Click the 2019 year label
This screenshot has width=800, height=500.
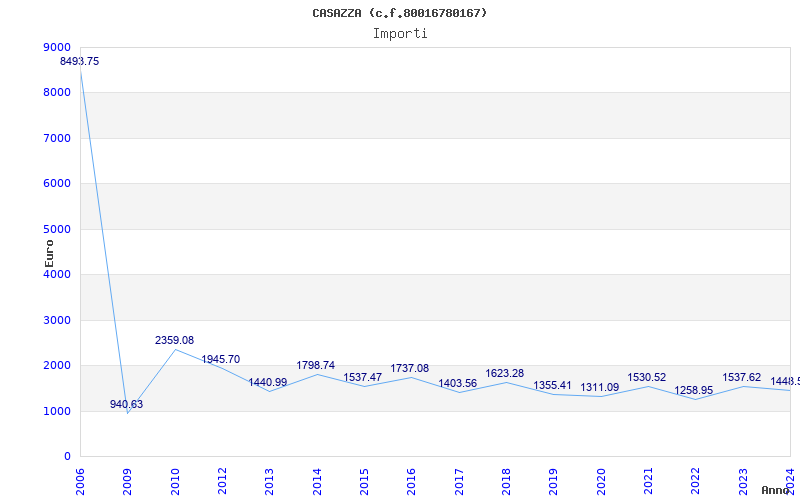pyautogui.click(x=554, y=482)
